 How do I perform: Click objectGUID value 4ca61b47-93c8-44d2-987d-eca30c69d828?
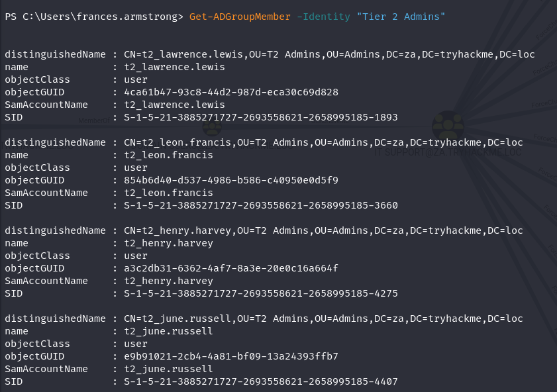(x=231, y=92)
